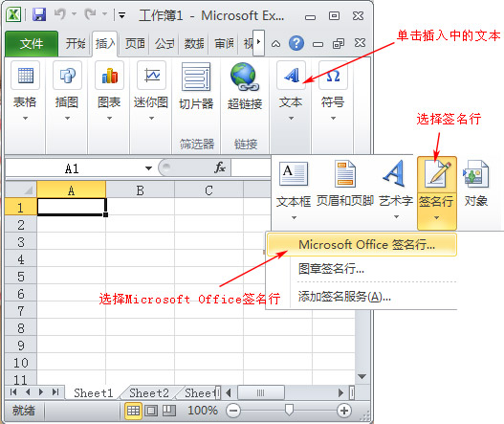Switch to the 审阅 (Review) tab
Image resolution: width=504 pixels, height=424 pixels.
click(x=224, y=43)
